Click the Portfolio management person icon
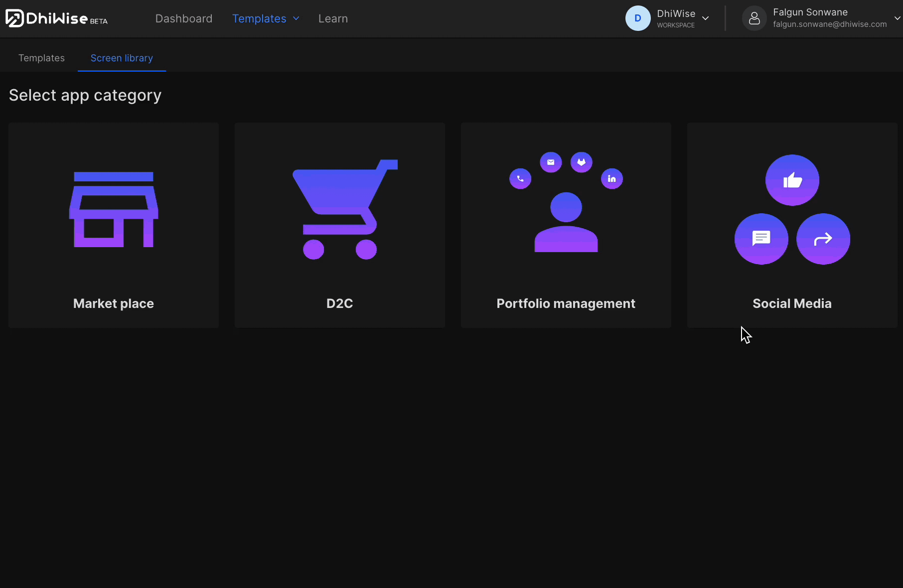This screenshot has width=903, height=588. (x=566, y=223)
